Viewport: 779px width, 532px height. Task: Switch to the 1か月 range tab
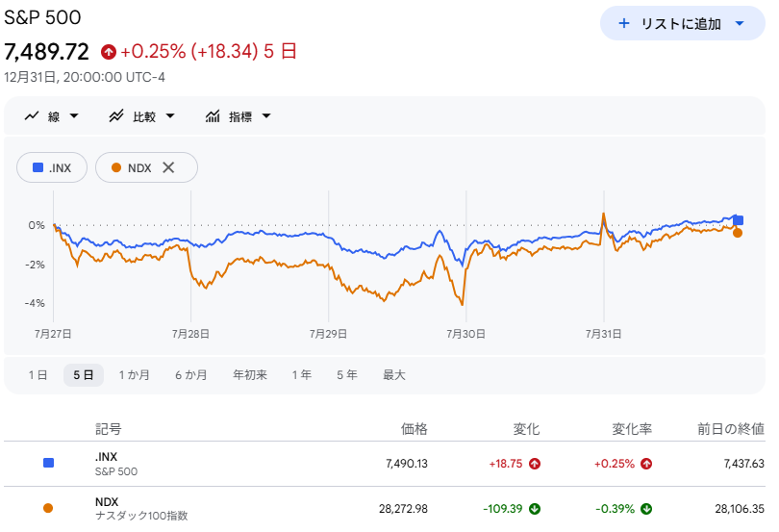pos(134,375)
